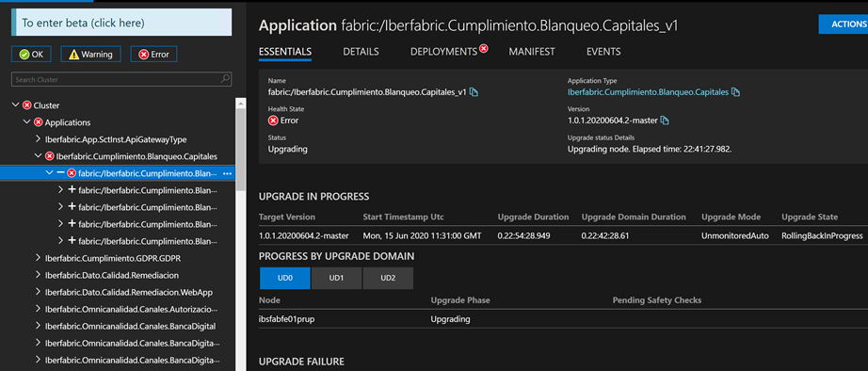Screen dimensions: 868x371
Task: Expand Iberfabric.Dato.Calidad.Remediacion.WebApp node chevron
Action: tap(38, 292)
